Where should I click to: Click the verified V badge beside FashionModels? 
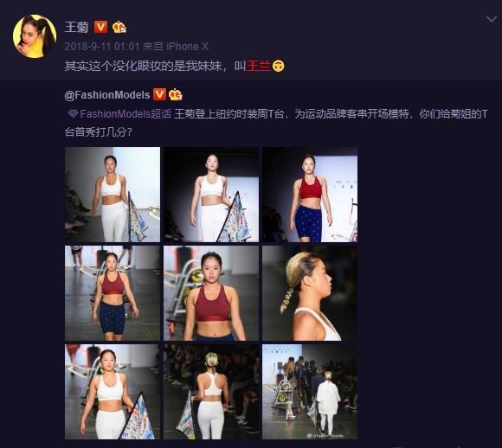click(x=159, y=94)
